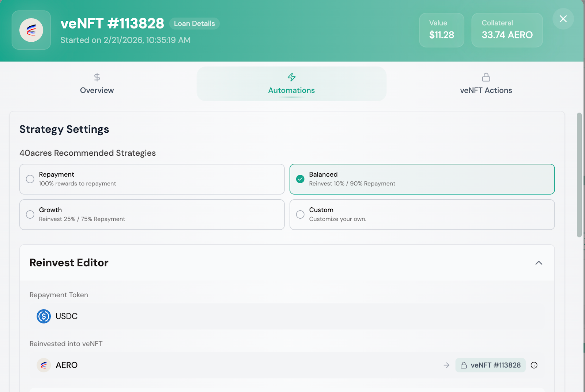585x392 pixels.
Task: Choose the Growth strategy radio
Action: click(30, 215)
